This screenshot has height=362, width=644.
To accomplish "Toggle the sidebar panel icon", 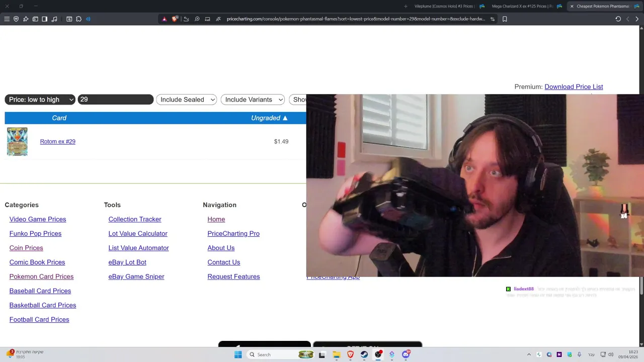I will pyautogui.click(x=44, y=19).
